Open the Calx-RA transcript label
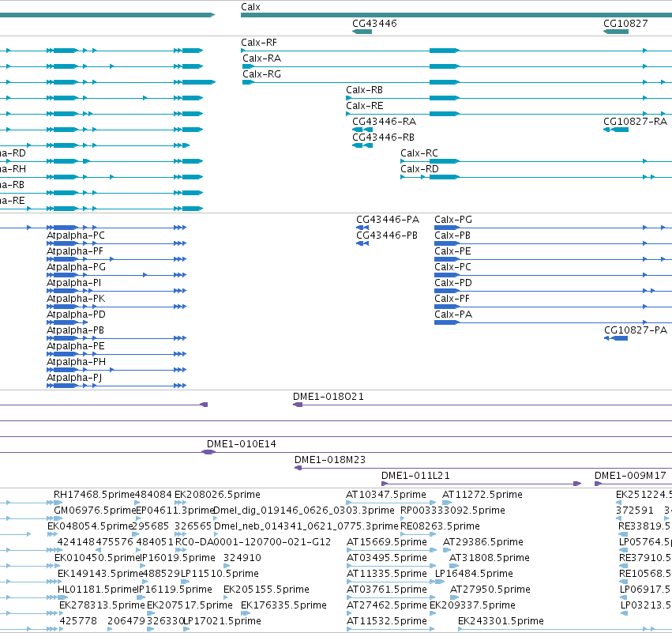Screen dimensions: 672x633 point(262,58)
